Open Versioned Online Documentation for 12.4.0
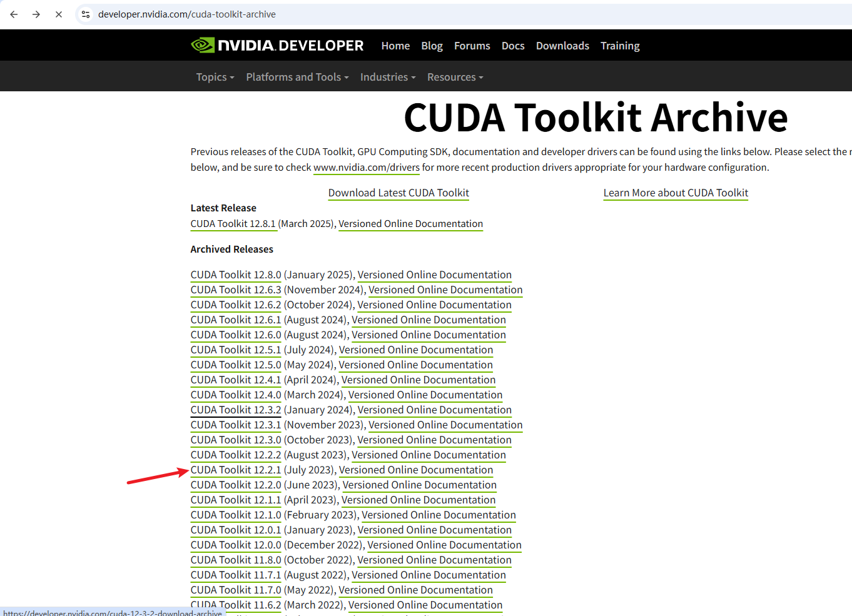The height and width of the screenshot is (616, 852). 425,395
